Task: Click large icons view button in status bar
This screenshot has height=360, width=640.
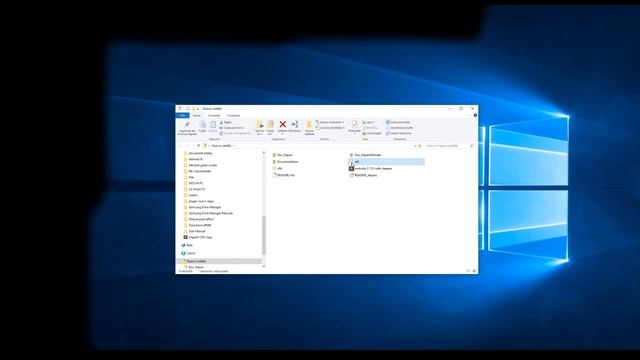Action: (474, 271)
